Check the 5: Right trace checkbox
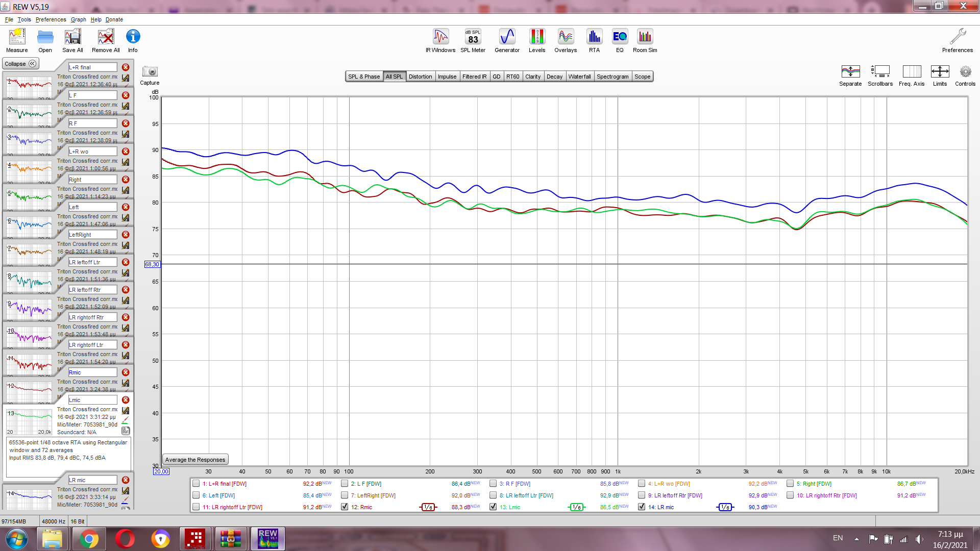This screenshot has height=551, width=980. point(790,484)
